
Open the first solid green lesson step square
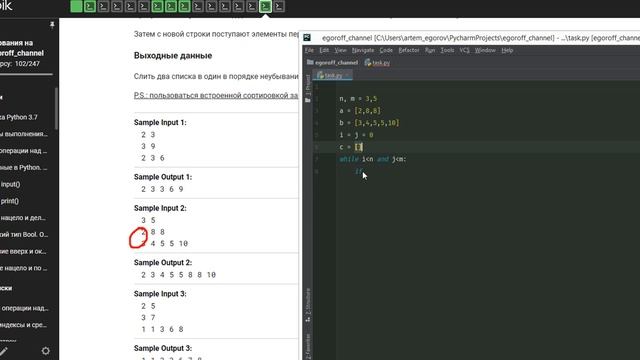click(76, 6)
